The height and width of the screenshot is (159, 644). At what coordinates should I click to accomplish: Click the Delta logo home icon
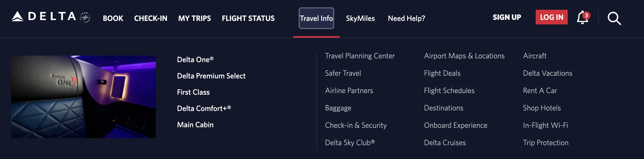pyautogui.click(x=43, y=16)
